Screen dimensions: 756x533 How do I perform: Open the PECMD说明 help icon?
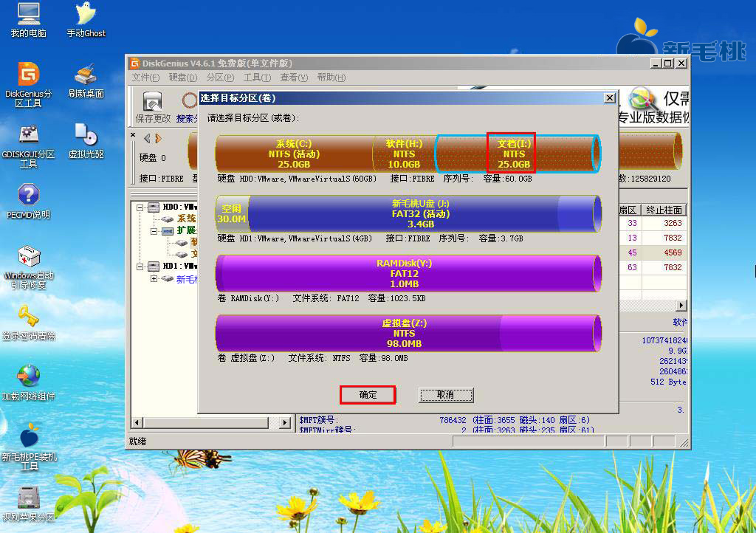coord(29,202)
